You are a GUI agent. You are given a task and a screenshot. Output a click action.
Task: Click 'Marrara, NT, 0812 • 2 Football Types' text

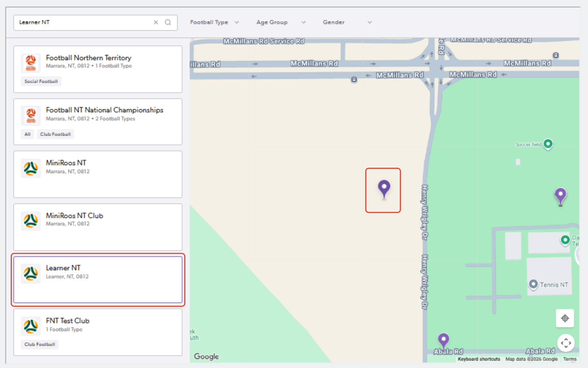pos(91,119)
